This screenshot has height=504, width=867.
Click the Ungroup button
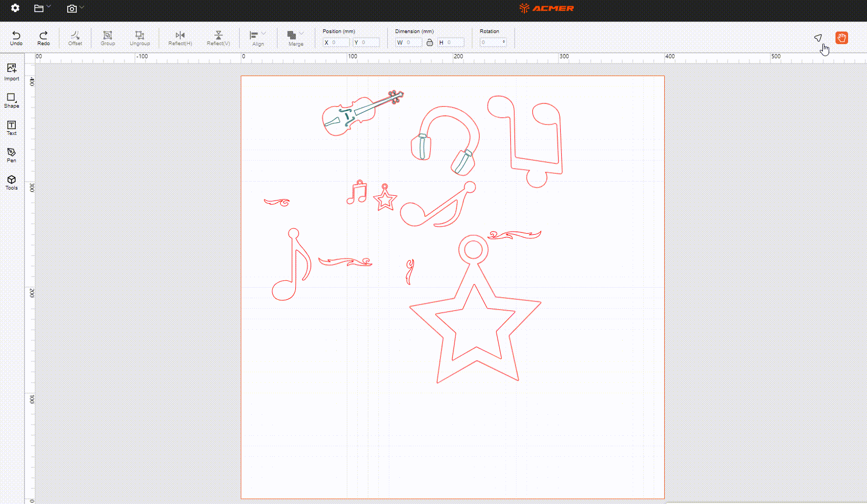pos(140,38)
